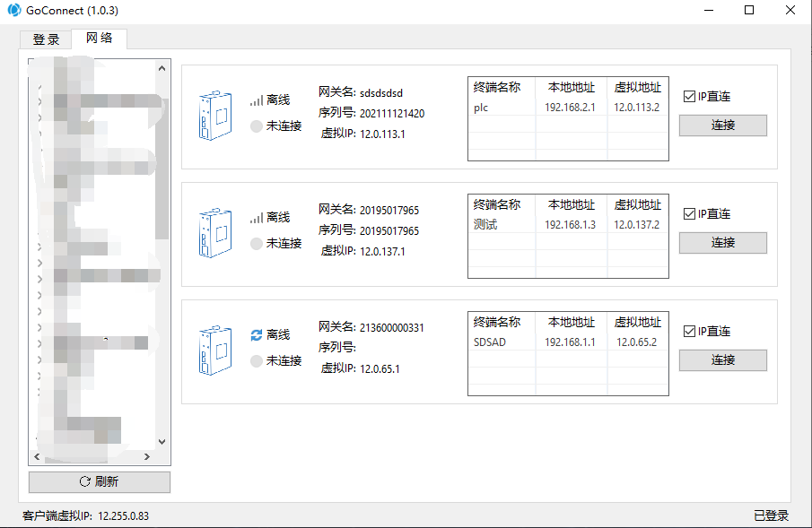Switch to the 登录 tab

(46, 39)
